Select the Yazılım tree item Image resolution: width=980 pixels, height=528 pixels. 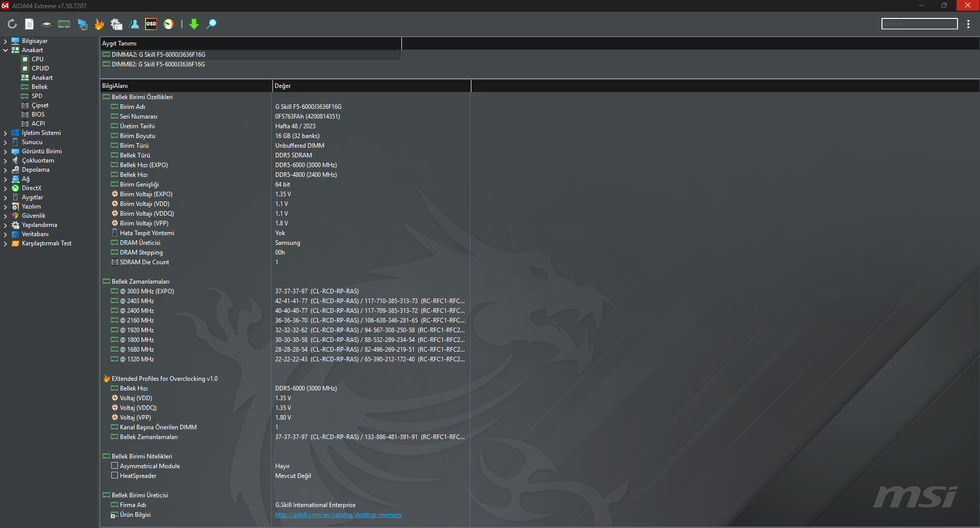click(31, 206)
